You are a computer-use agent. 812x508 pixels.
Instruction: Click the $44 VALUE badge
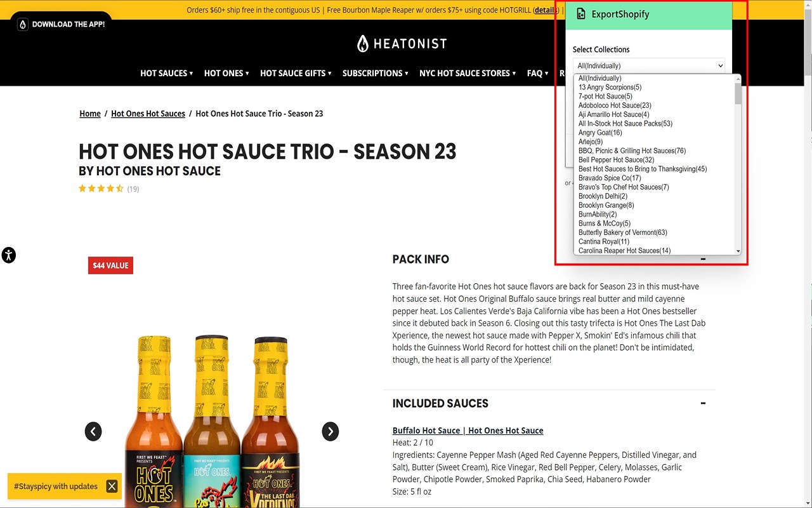[x=110, y=265]
